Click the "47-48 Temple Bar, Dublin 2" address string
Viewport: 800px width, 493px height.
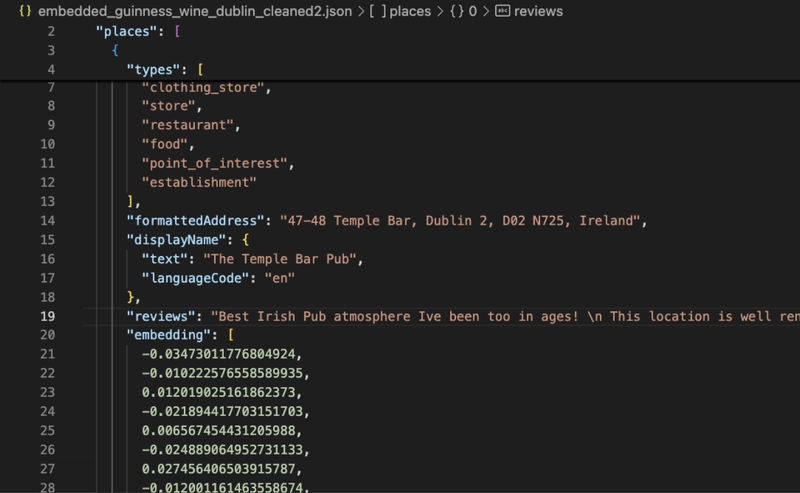coord(460,220)
